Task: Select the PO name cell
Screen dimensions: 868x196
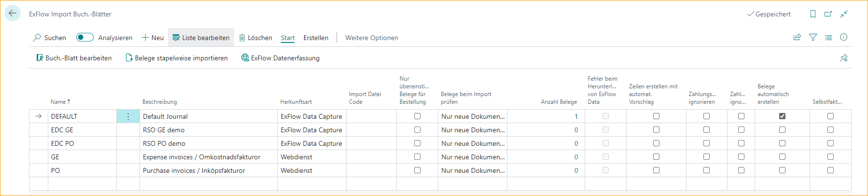Action: coord(82,170)
